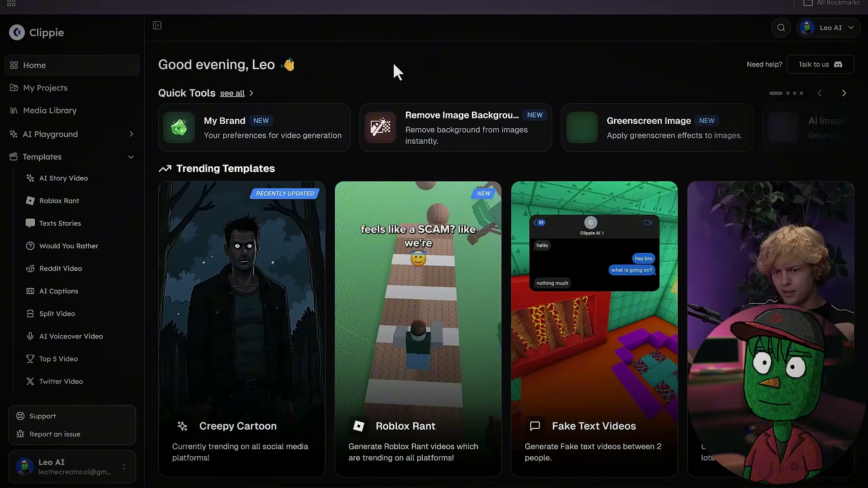Viewport: 868px width, 488px height.
Task: Click the Support lifebuoy icon
Action: 20,416
